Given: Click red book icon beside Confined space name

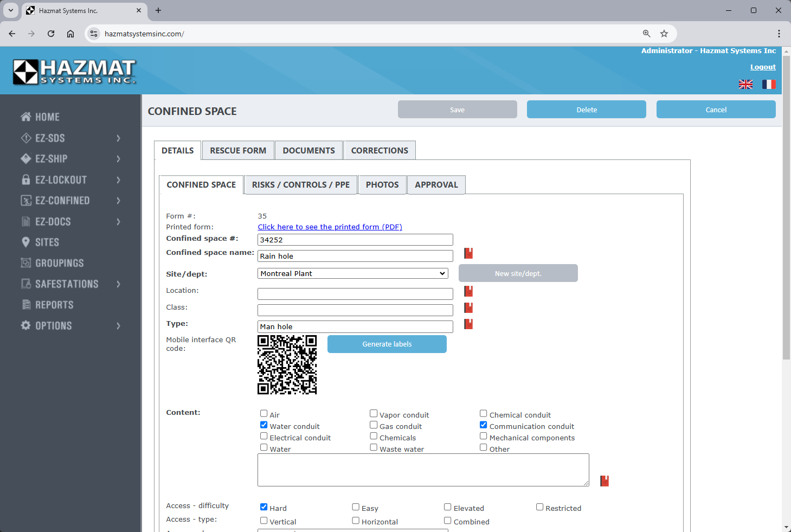Looking at the screenshot, I should (x=468, y=253).
